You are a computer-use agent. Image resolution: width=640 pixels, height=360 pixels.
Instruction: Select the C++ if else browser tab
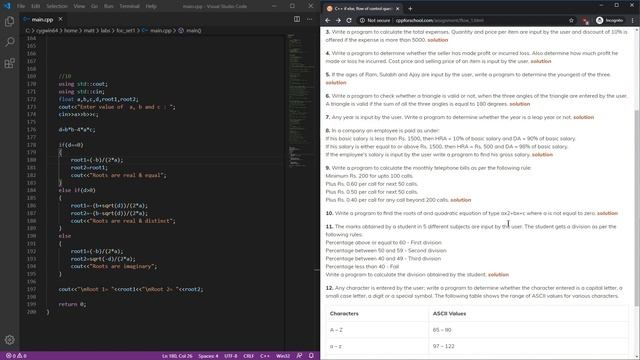(362, 9)
